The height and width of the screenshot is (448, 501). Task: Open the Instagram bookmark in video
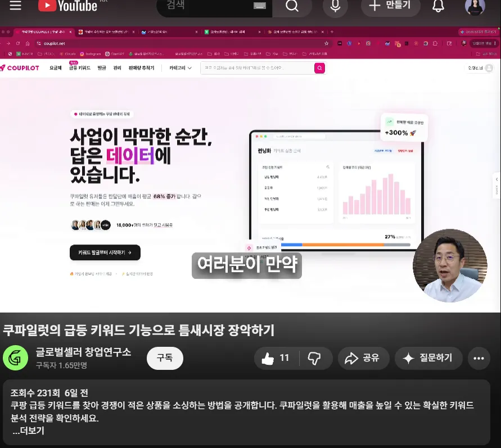point(91,54)
